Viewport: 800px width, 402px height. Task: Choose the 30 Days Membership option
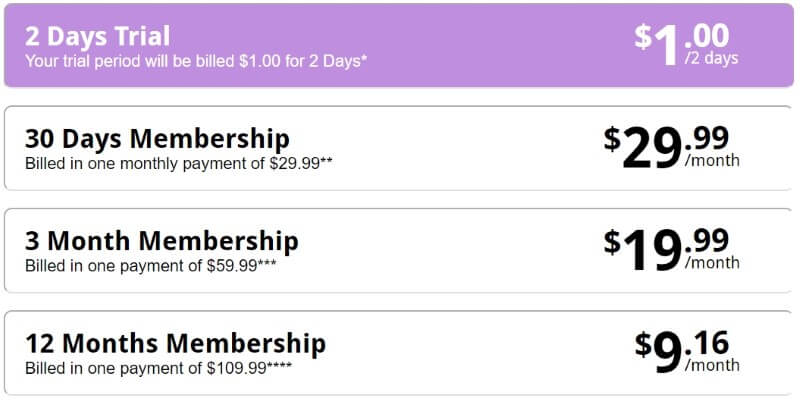[x=399, y=148]
